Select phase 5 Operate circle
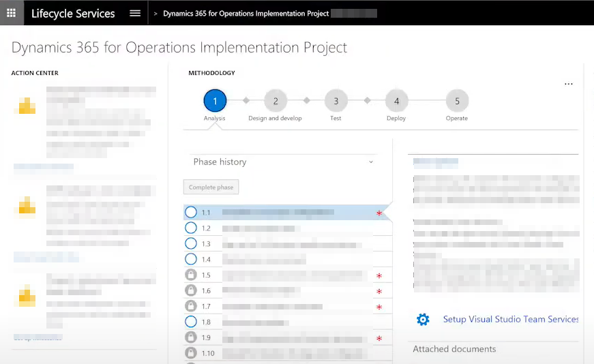The height and width of the screenshot is (364, 594). pos(457,101)
